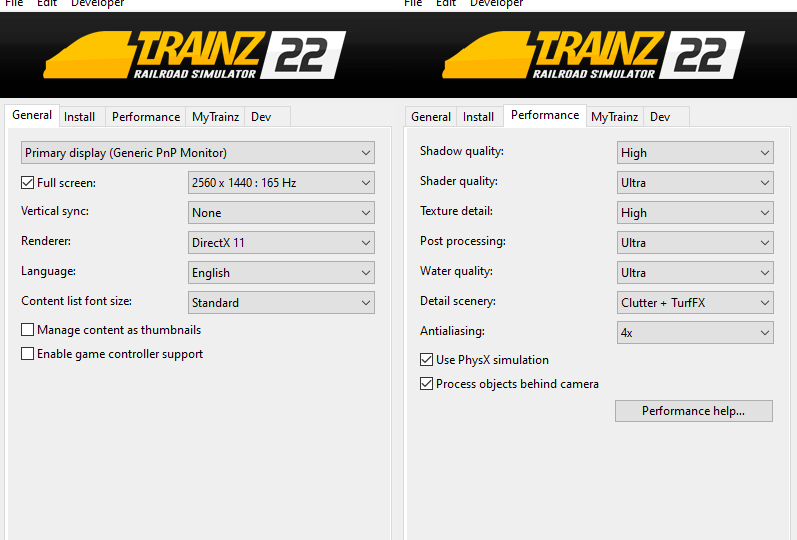Open the Detail scenery dropdown
Screen dimensions: 797x540
point(695,303)
